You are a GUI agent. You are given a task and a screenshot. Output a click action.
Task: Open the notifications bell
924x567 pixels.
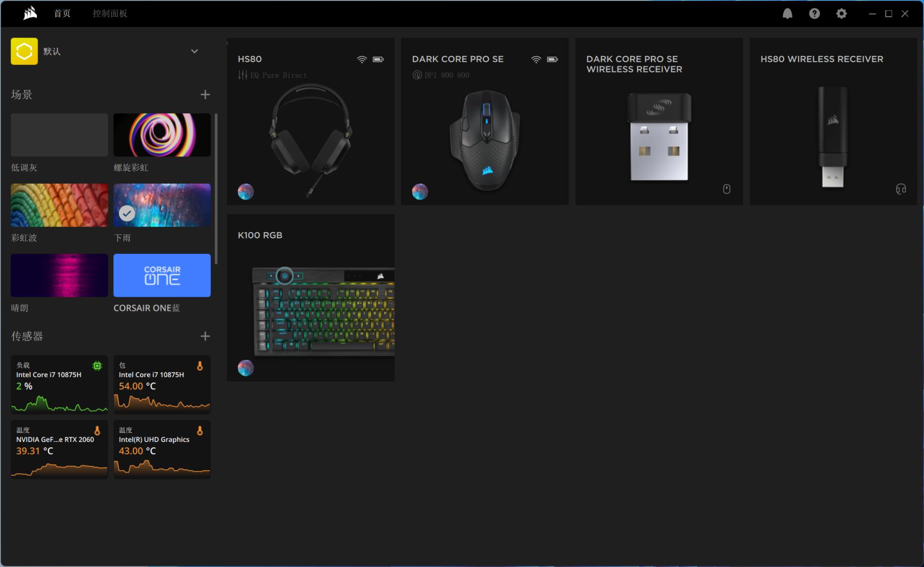(x=787, y=13)
